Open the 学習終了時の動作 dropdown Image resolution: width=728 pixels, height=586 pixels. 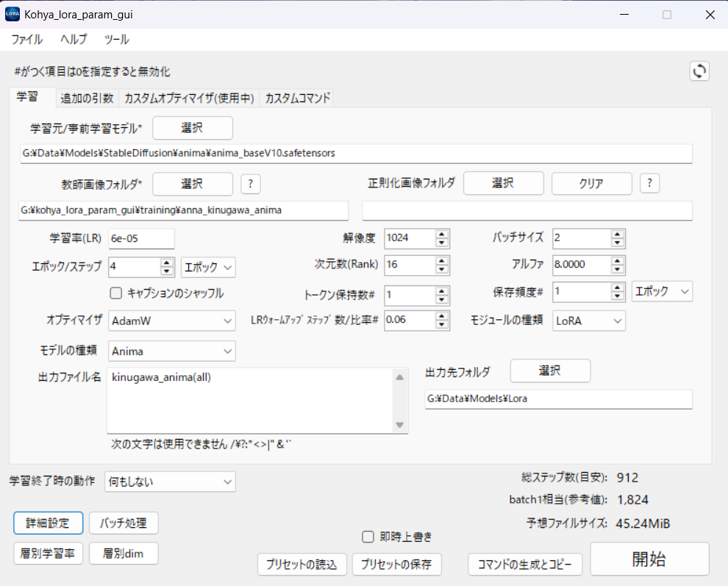click(170, 482)
